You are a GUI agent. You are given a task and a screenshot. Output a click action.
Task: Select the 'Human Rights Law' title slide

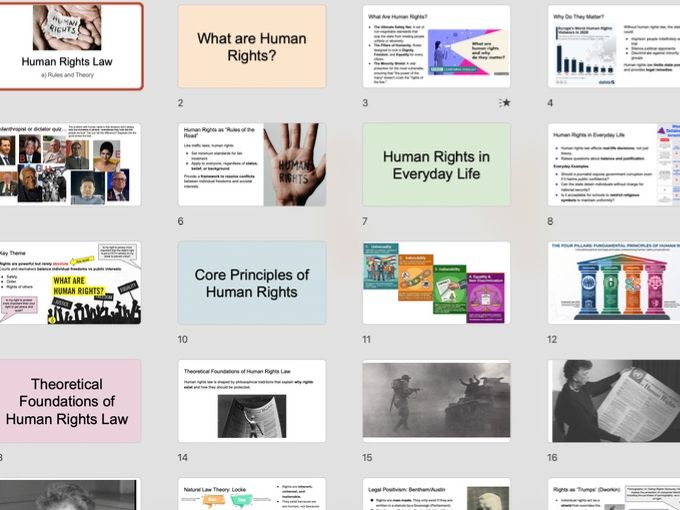pyautogui.click(x=71, y=46)
